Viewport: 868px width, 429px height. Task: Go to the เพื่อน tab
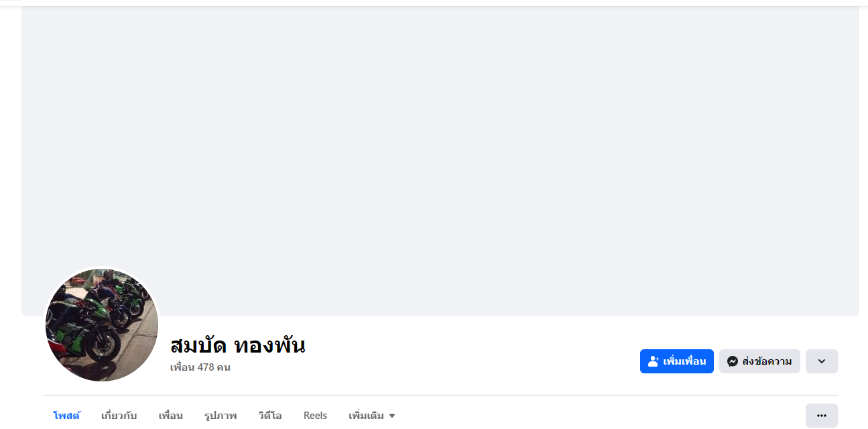pyautogui.click(x=170, y=416)
